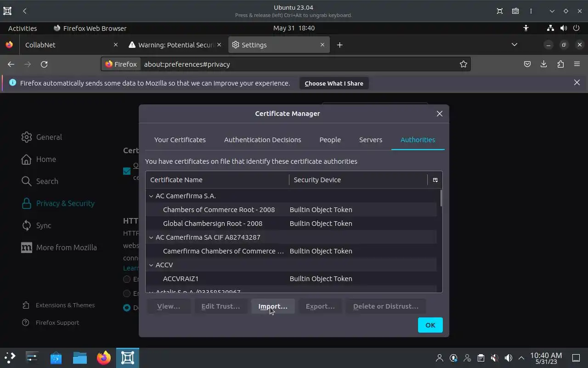588x368 pixels.
Task: Click the viewer fullscreen icon
Action: [x=500, y=11]
